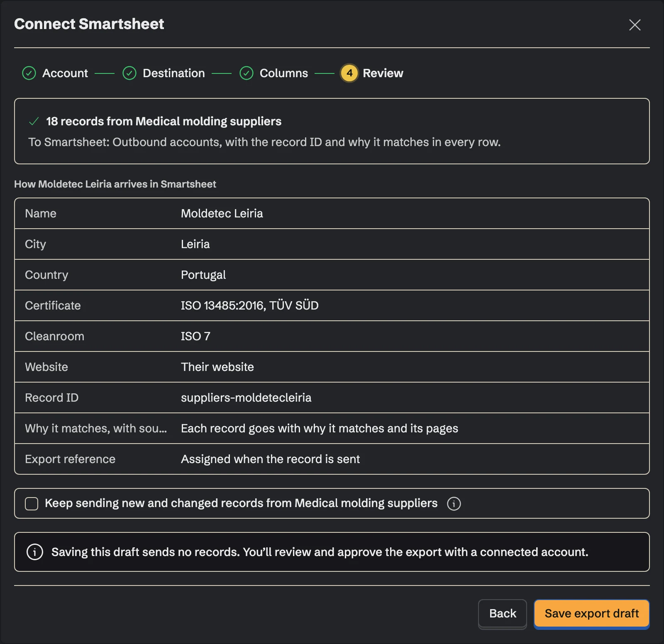Viewport: 664px width, 644px height.
Task: Open info icon beside keep sending option
Action: tap(454, 503)
